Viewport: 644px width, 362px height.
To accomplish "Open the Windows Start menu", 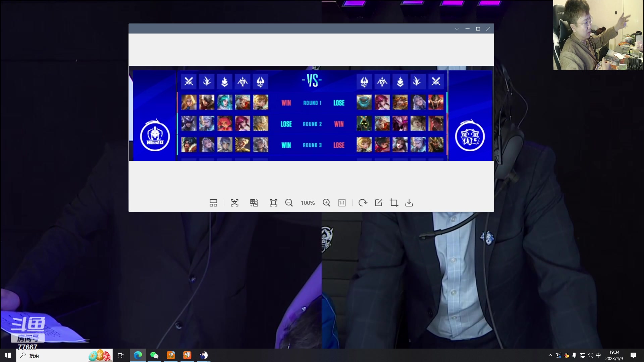I will coord(8,355).
